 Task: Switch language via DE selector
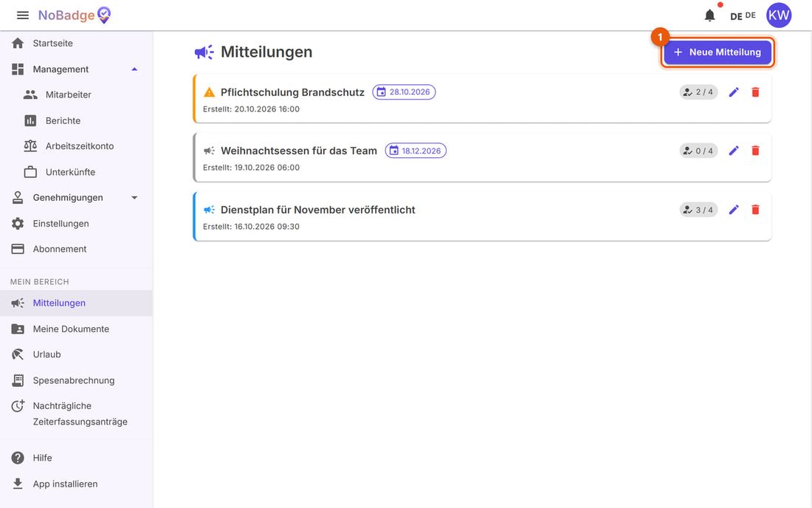pos(743,16)
